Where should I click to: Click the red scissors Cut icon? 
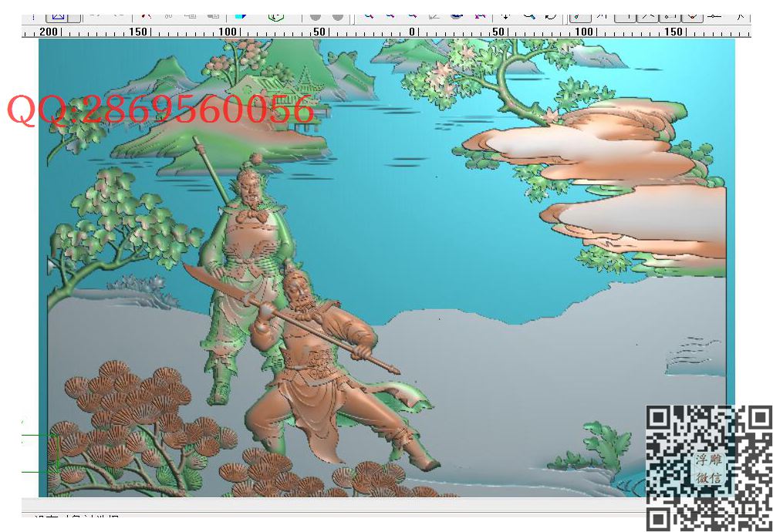tap(146, 15)
